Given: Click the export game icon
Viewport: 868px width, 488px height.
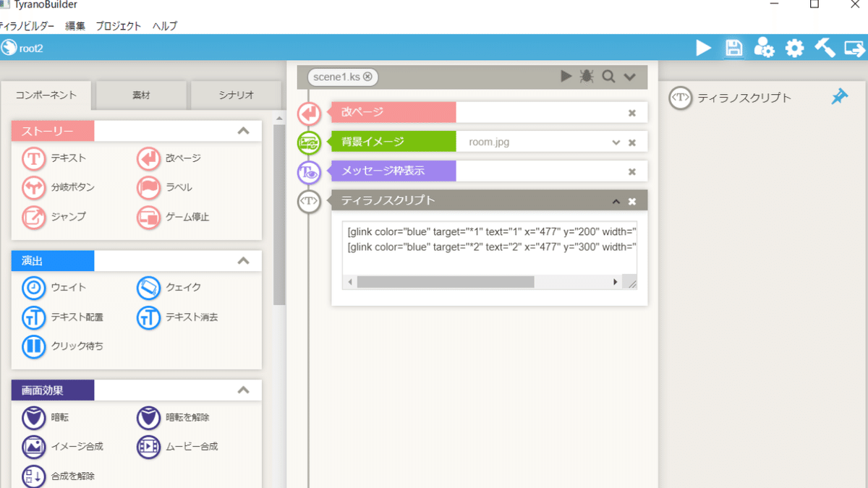Looking at the screenshot, I should 855,48.
